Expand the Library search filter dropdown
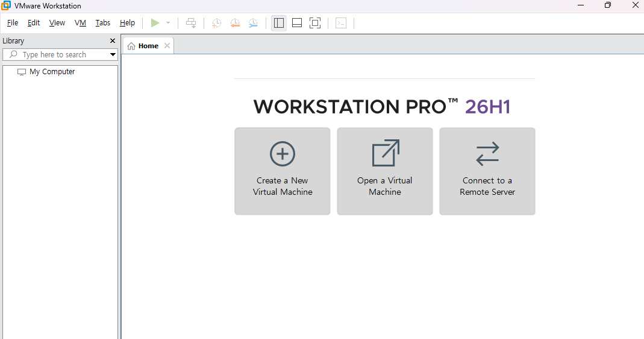644x339 pixels. [x=113, y=55]
